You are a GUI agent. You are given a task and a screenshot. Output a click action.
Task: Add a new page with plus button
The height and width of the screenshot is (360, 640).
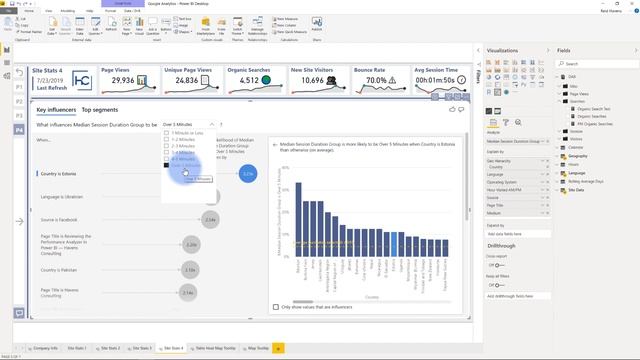pyautogui.click(x=278, y=348)
